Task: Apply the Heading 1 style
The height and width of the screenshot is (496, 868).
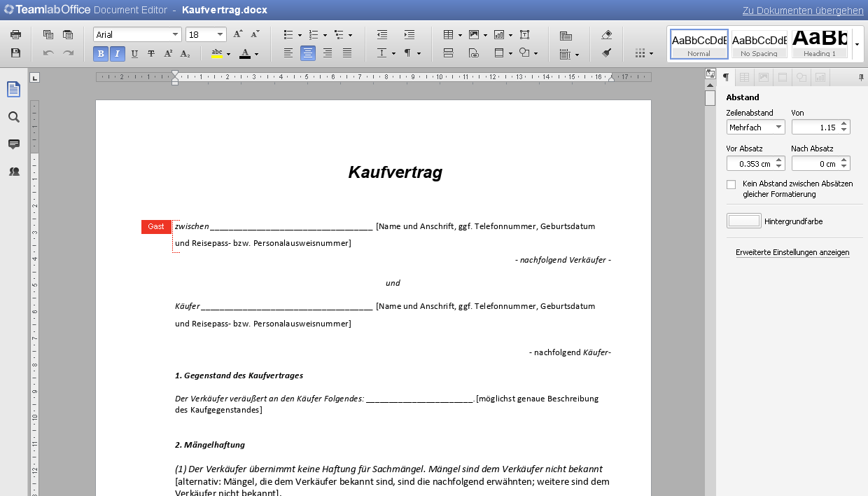Action: [x=820, y=44]
